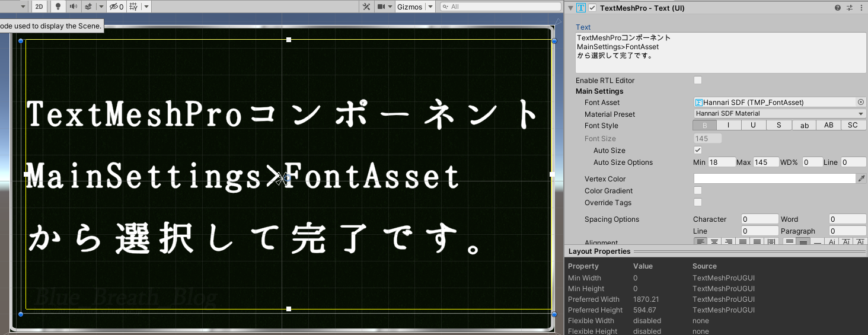Viewport: 868px width, 335px height.
Task: Toggle the Bold font style button
Action: (705, 125)
